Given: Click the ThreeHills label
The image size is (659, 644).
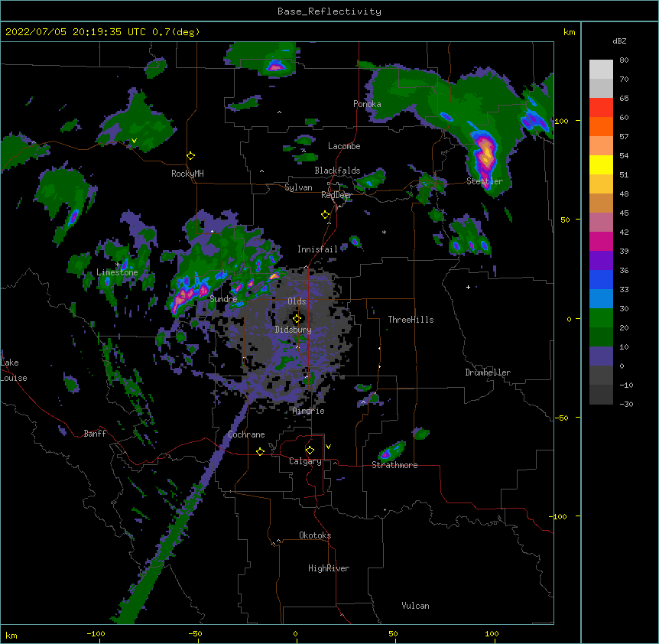Looking at the screenshot, I should click(411, 320).
